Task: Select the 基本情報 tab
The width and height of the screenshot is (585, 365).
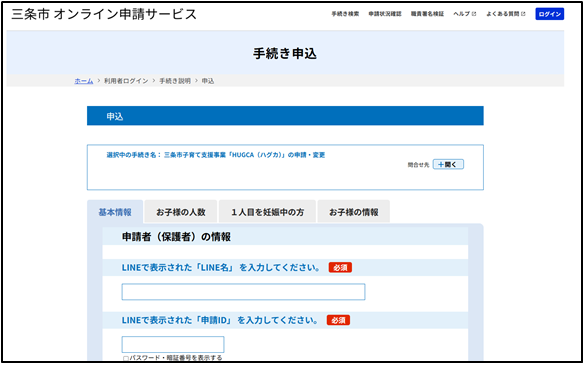Action: tap(115, 212)
